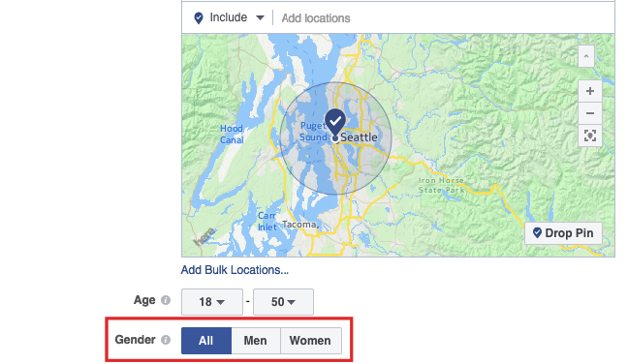This screenshot has width=628, height=364.
Task: Click the Drop Pin button
Action: pyautogui.click(x=563, y=233)
